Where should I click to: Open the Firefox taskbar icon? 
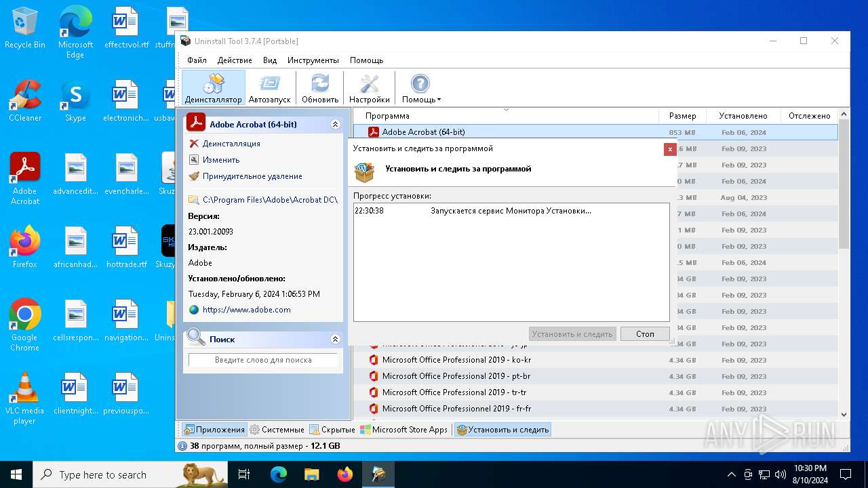pyautogui.click(x=344, y=474)
